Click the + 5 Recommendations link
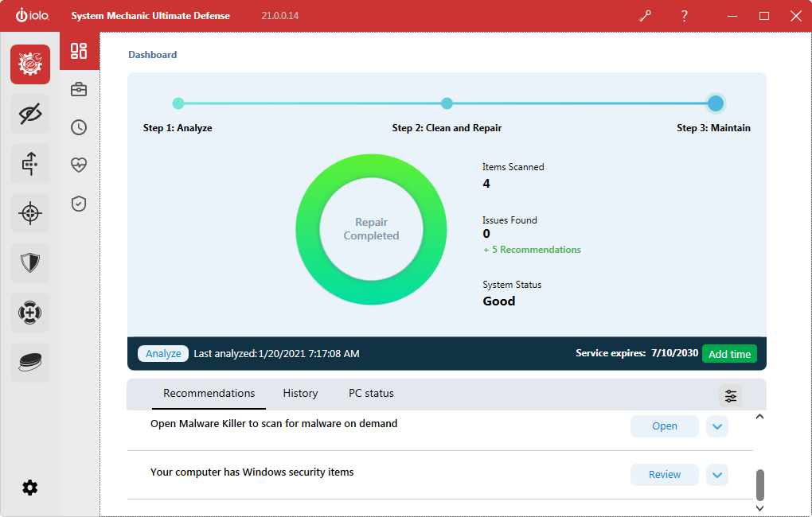812x517 pixels. pyautogui.click(x=532, y=250)
